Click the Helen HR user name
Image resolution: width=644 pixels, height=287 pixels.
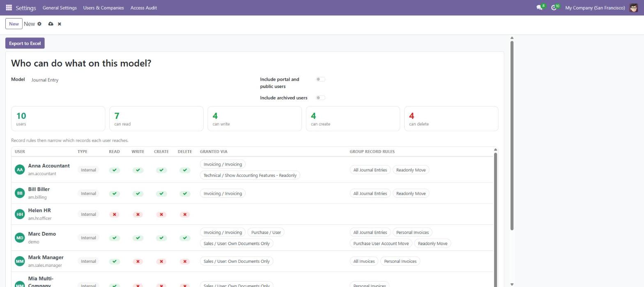click(39, 211)
